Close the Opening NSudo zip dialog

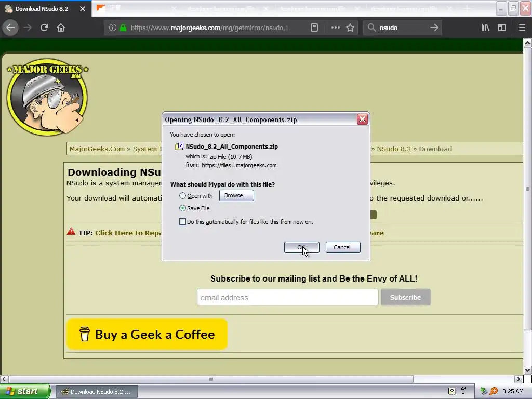pyautogui.click(x=362, y=119)
